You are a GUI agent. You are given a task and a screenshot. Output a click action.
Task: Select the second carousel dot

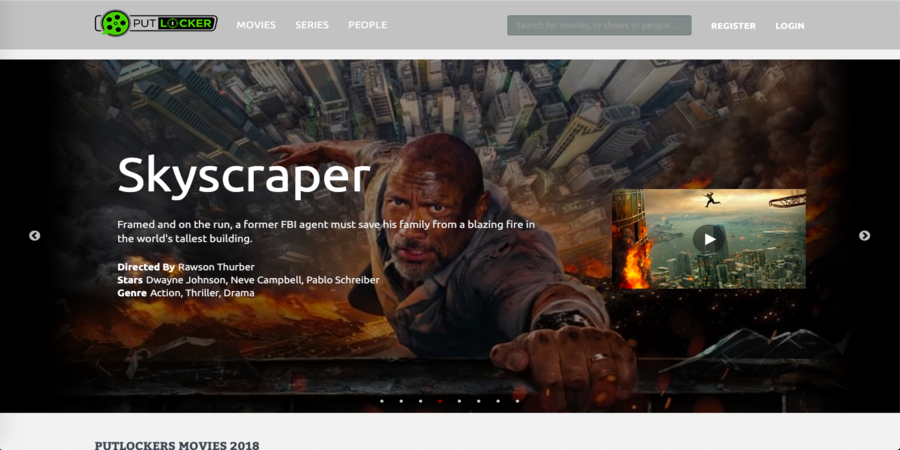pyautogui.click(x=401, y=401)
